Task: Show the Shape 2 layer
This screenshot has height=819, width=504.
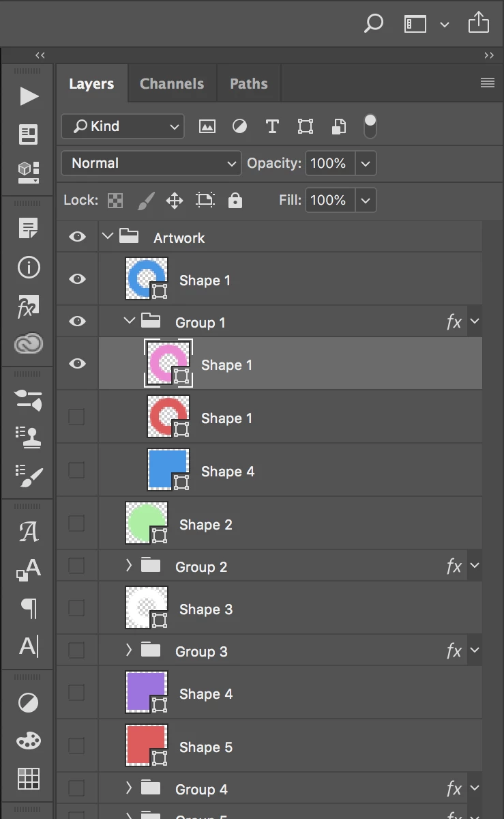Action: point(77,523)
